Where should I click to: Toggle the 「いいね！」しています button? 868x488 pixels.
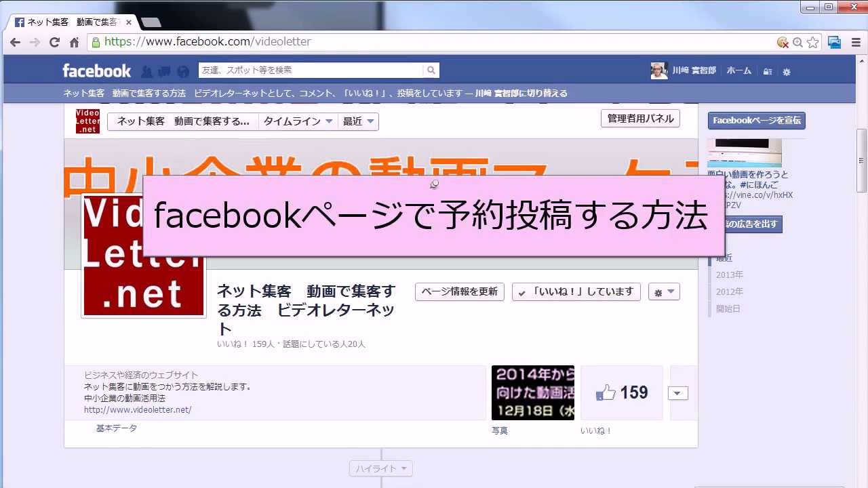tap(576, 292)
